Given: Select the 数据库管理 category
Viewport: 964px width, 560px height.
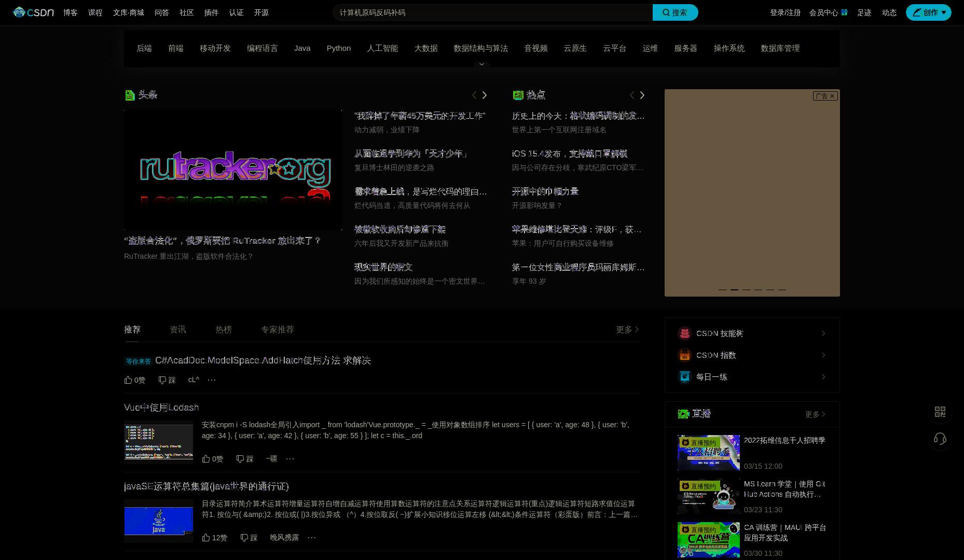Looking at the screenshot, I should coord(780,48).
